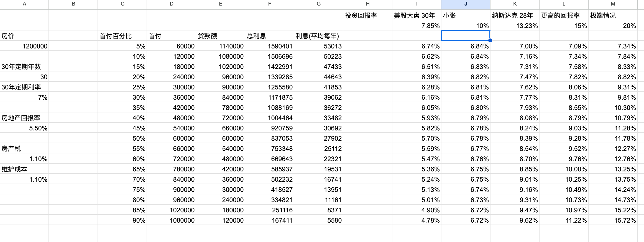Click the down payment cell 60000
This screenshot has width=644, height=242.
point(171,46)
